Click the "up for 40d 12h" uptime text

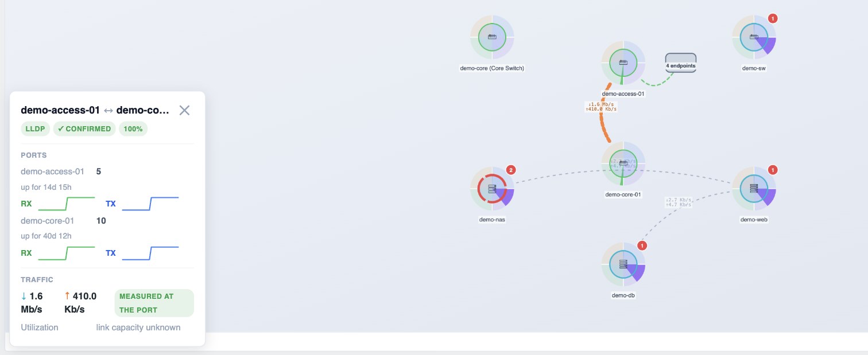[46, 236]
